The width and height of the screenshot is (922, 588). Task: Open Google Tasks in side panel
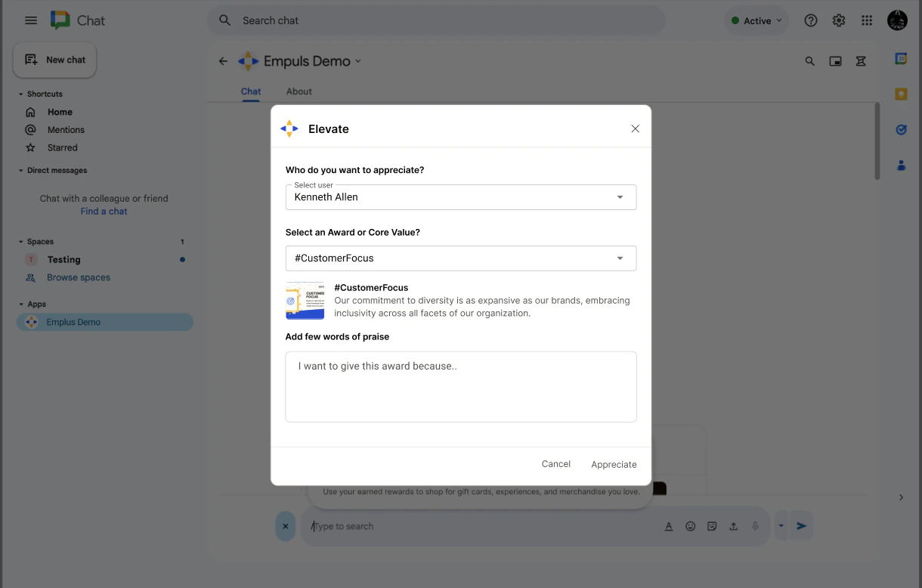(901, 129)
